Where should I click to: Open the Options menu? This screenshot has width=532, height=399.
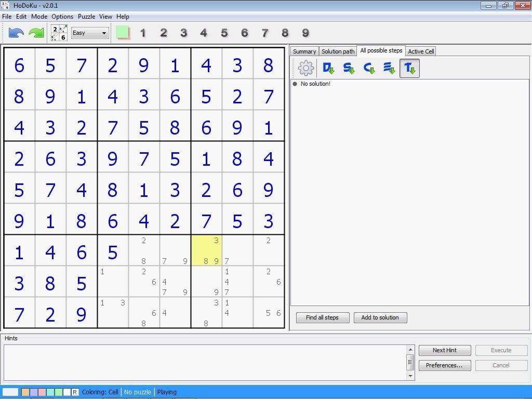tap(62, 17)
